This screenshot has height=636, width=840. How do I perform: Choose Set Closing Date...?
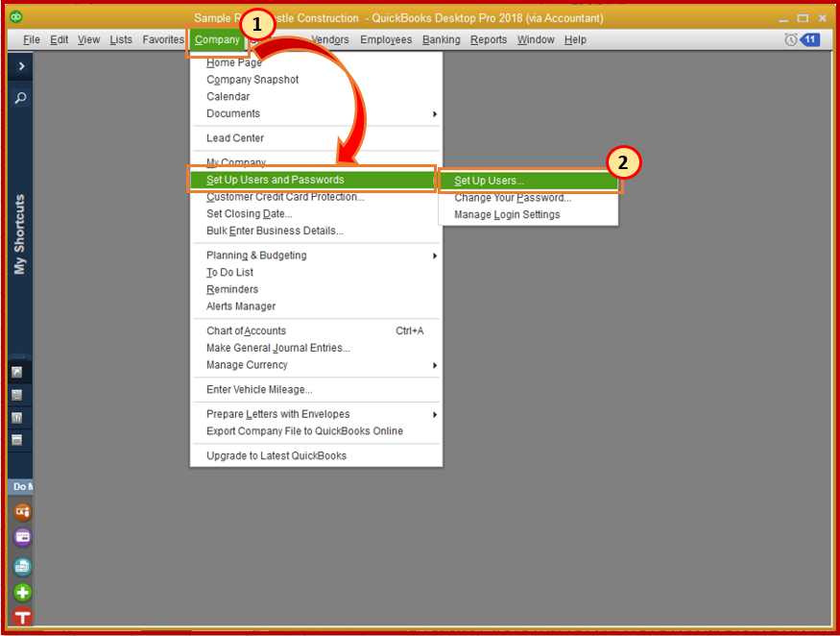click(x=316, y=213)
